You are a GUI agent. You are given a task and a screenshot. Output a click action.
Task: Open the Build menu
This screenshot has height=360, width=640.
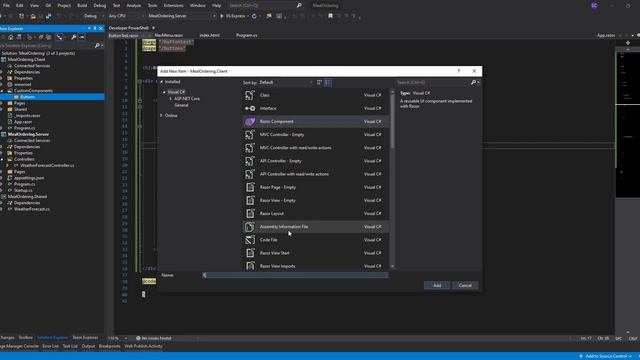tap(82, 6)
